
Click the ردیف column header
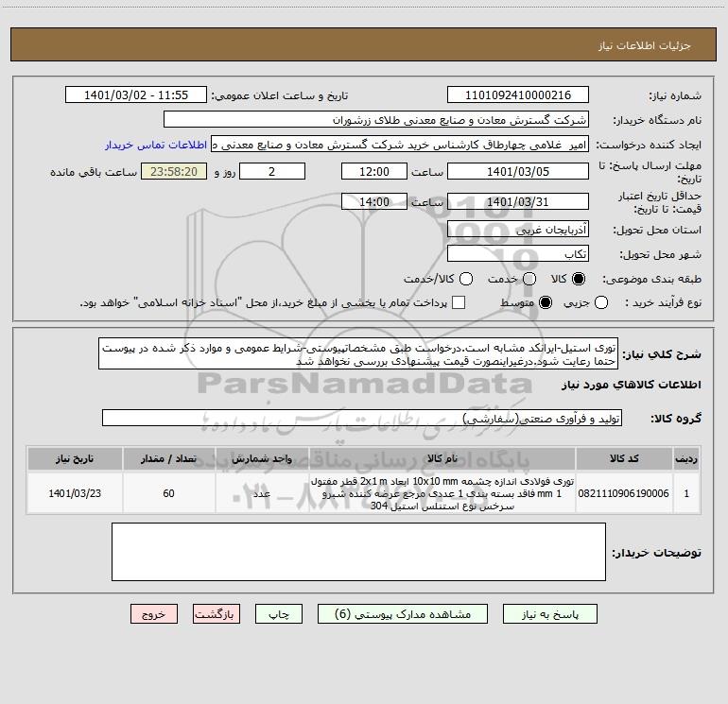click(686, 459)
